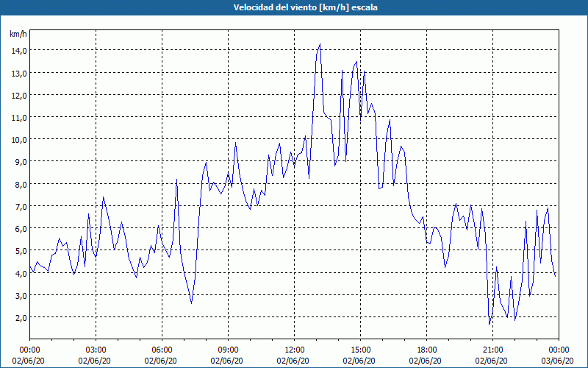The width and height of the screenshot is (588, 368).
Task: Select the 5,0 y-axis label
Action: 21,251
